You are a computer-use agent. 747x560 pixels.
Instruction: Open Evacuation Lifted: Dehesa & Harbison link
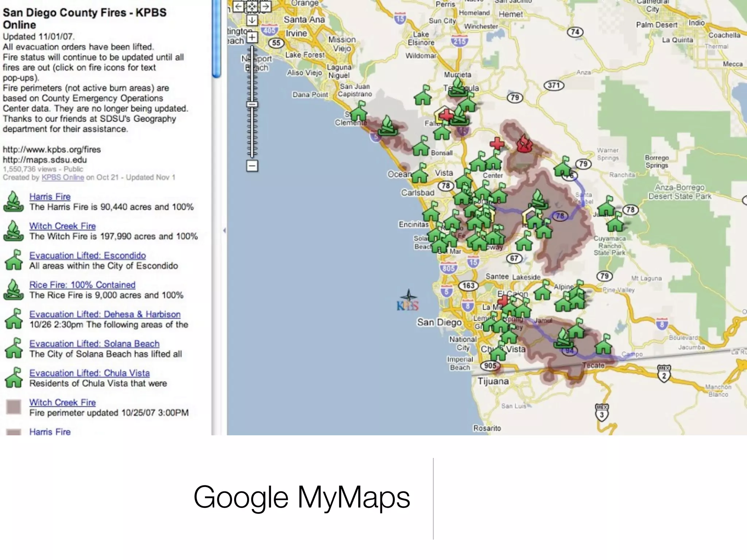pyautogui.click(x=105, y=314)
